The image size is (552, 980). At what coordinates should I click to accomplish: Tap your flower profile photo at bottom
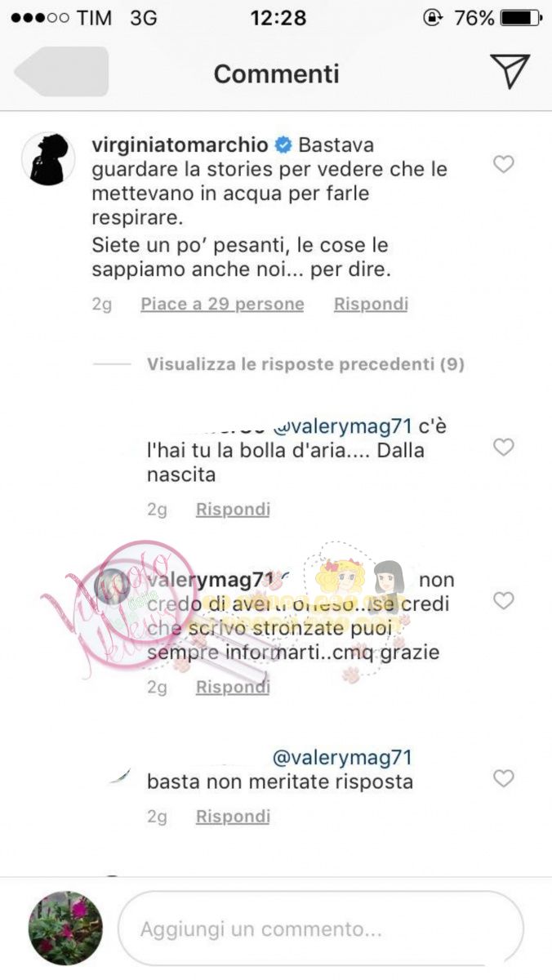pos(65,929)
